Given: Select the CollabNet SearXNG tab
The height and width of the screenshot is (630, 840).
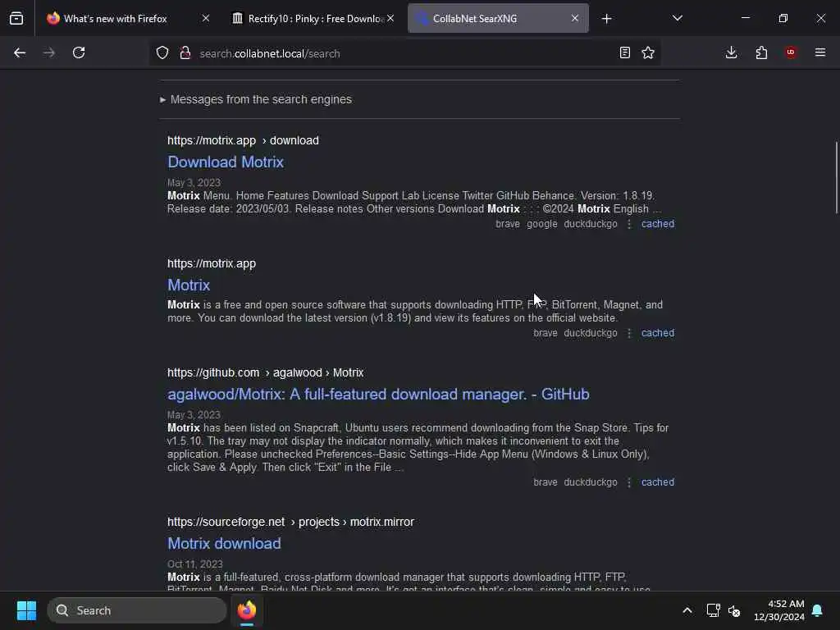Looking at the screenshot, I should point(498,19).
